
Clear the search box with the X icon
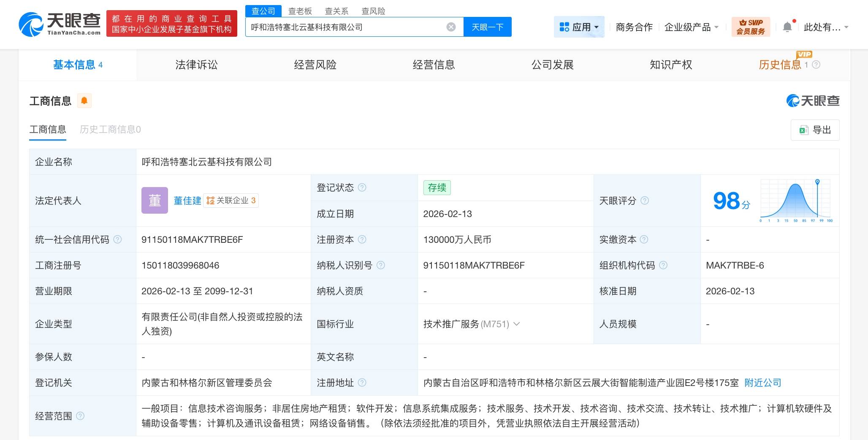(451, 27)
